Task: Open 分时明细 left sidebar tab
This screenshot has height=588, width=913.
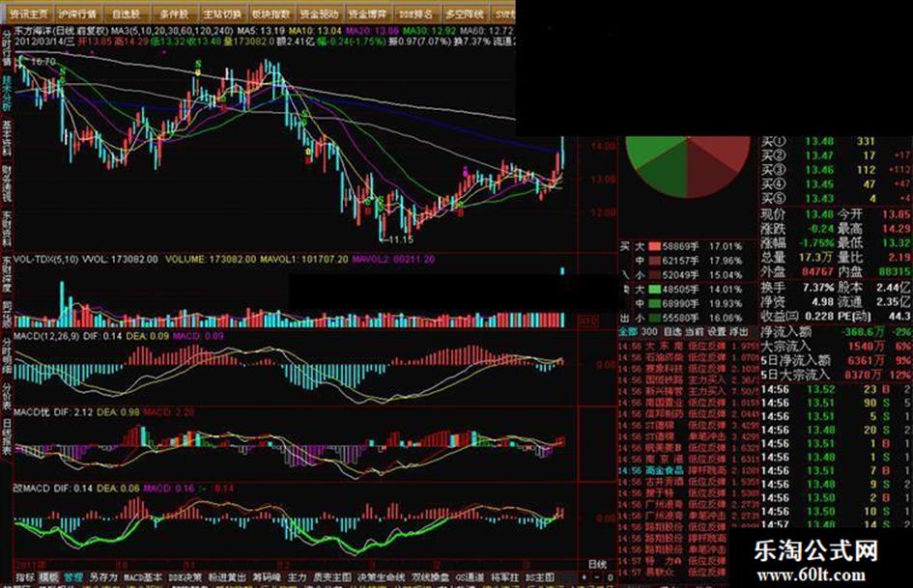Action: tap(7, 355)
